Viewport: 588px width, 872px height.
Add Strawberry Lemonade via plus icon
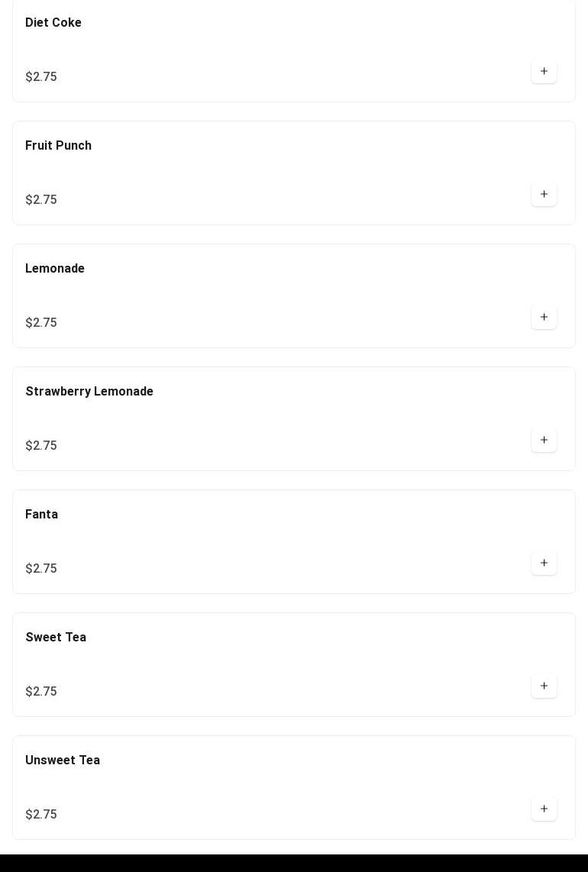pos(544,441)
